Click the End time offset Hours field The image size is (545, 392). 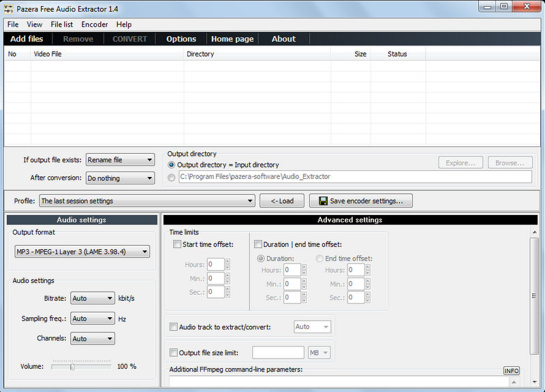coord(356,270)
